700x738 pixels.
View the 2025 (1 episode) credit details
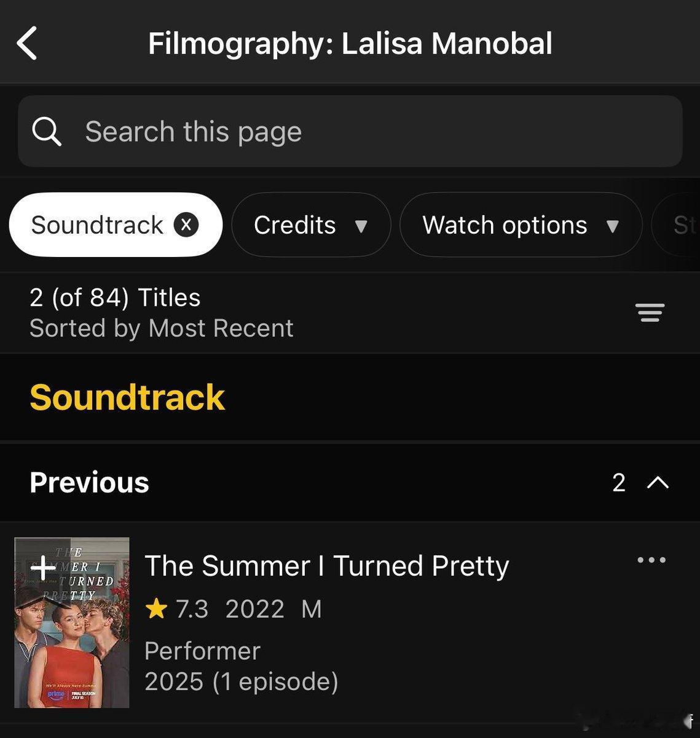(x=242, y=681)
